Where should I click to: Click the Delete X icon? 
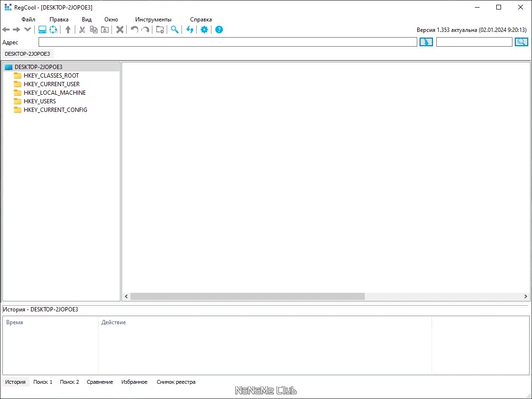pyautogui.click(x=120, y=30)
